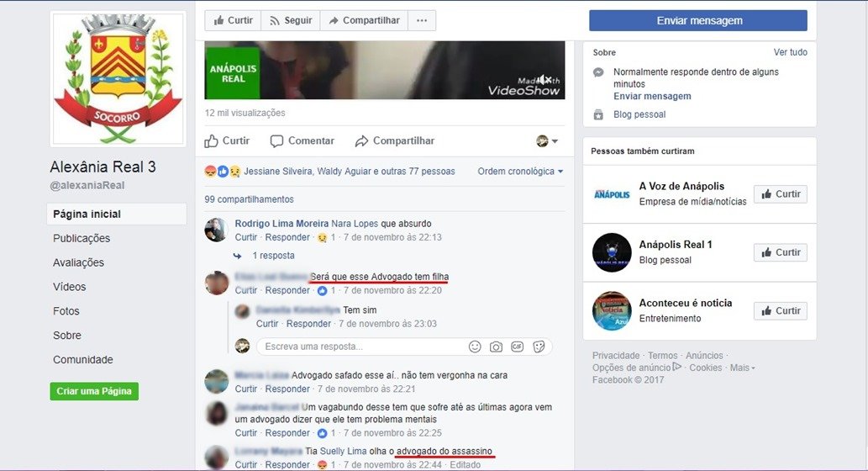
Task: Like A Voz de Anápolis page
Action: coord(781,194)
